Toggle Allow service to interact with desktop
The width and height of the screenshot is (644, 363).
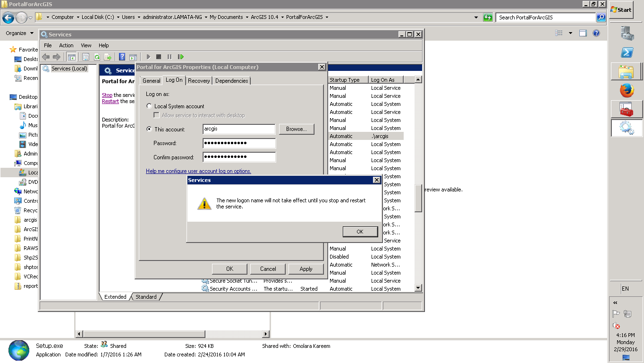[x=157, y=115]
